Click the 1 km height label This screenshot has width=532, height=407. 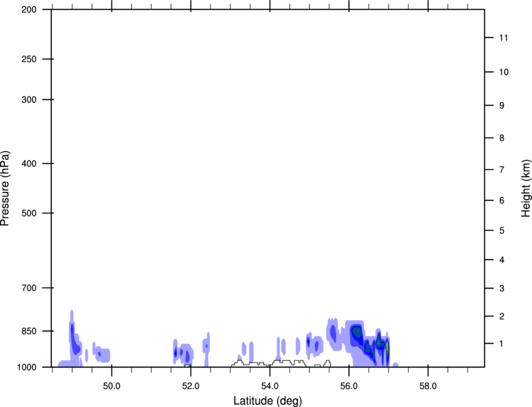click(x=501, y=344)
